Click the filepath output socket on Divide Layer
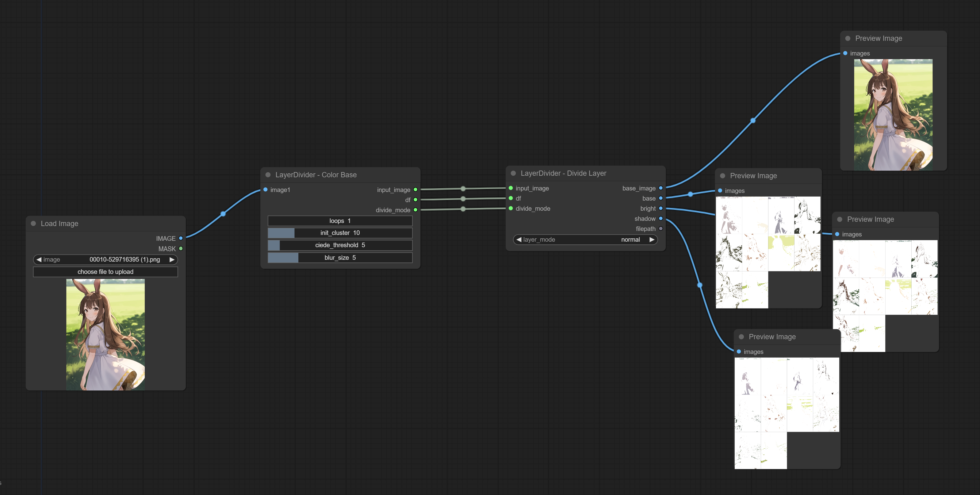980x495 pixels. click(x=661, y=229)
